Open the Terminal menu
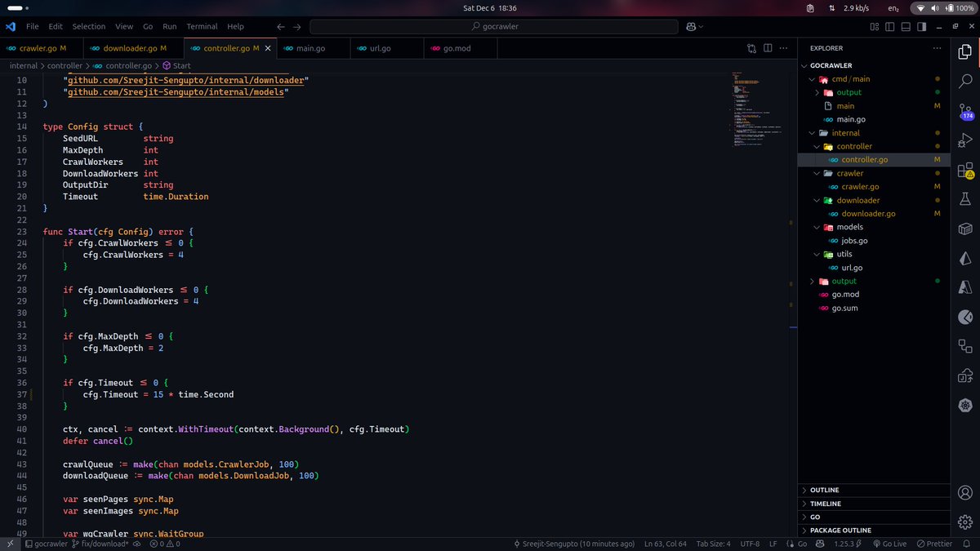 point(201,26)
